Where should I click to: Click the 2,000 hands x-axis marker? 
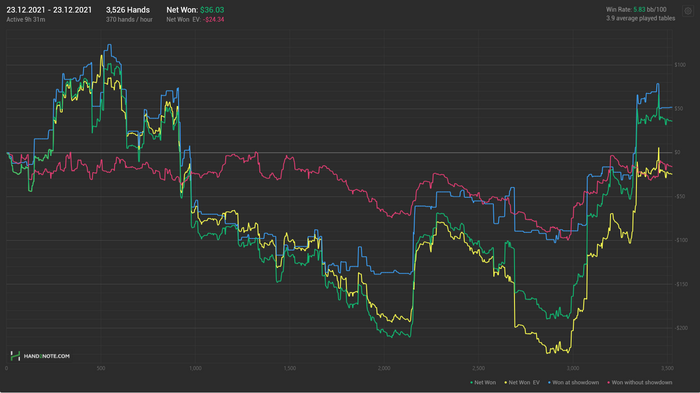[x=384, y=368]
